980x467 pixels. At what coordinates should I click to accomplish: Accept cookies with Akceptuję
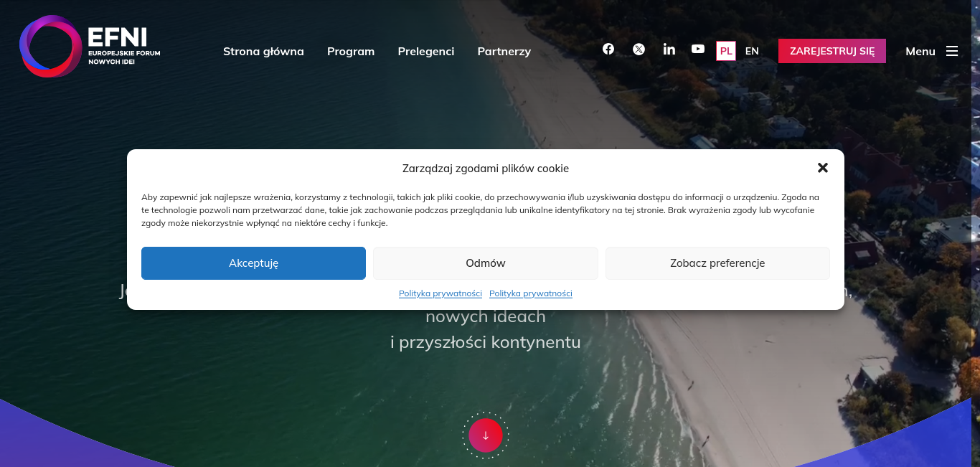click(x=253, y=263)
